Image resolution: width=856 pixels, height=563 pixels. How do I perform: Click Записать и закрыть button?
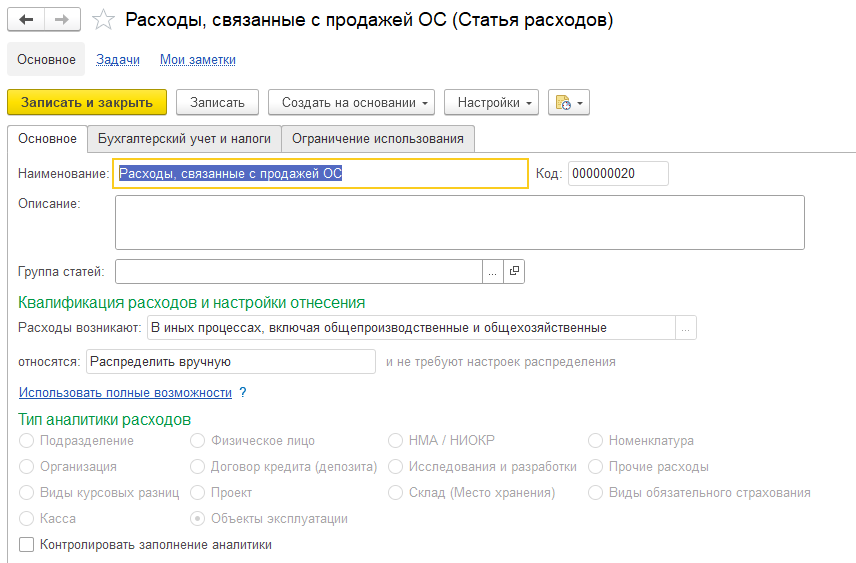[x=87, y=103]
